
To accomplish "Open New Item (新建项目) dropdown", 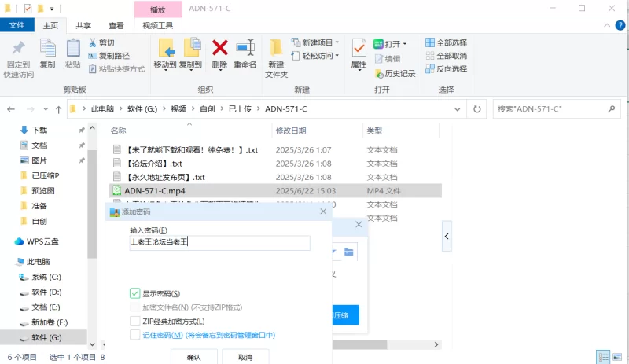I will [315, 42].
